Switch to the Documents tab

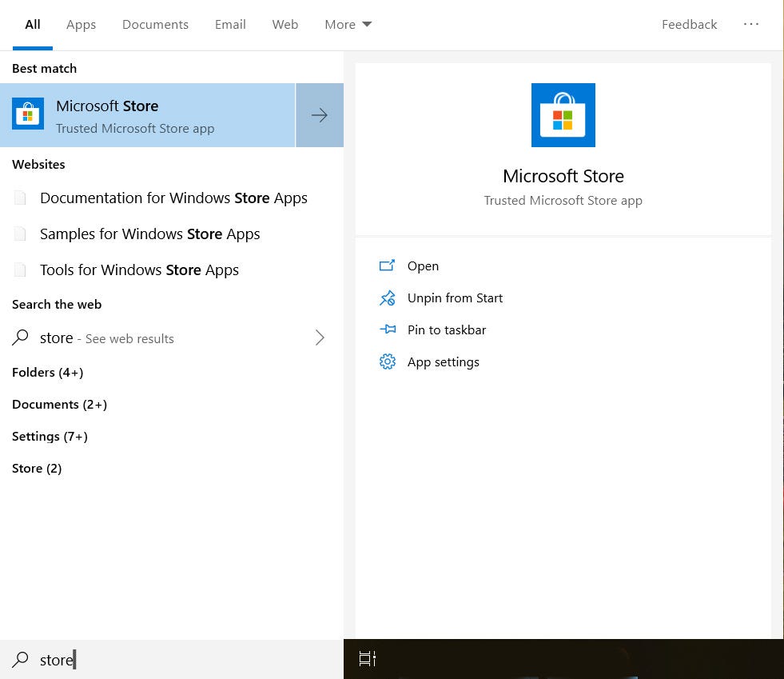[x=156, y=25]
